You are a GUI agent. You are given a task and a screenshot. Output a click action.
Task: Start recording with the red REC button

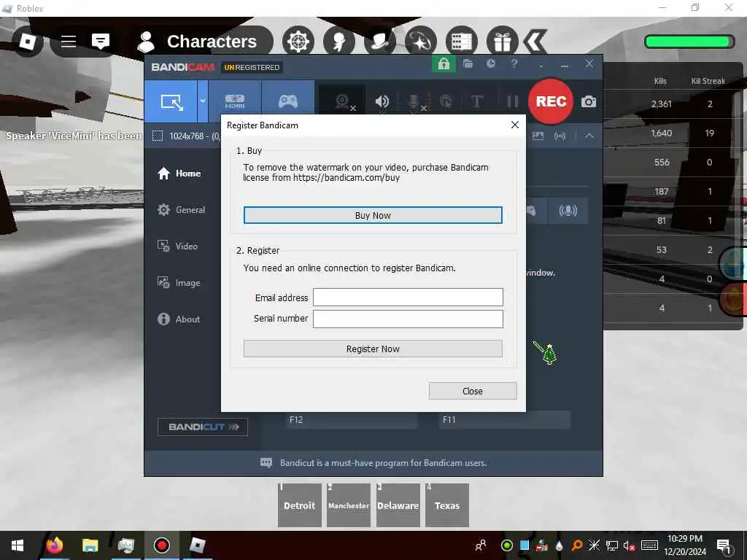tap(551, 101)
